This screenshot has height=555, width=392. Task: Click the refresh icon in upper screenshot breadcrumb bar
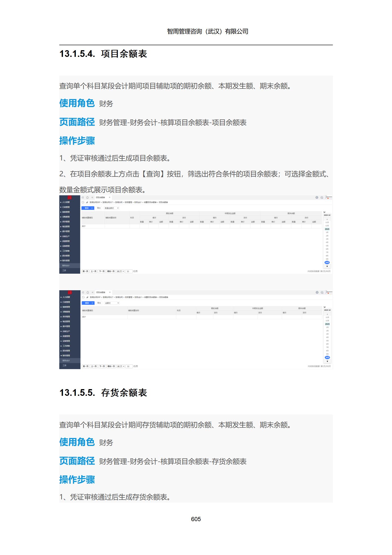(83, 202)
